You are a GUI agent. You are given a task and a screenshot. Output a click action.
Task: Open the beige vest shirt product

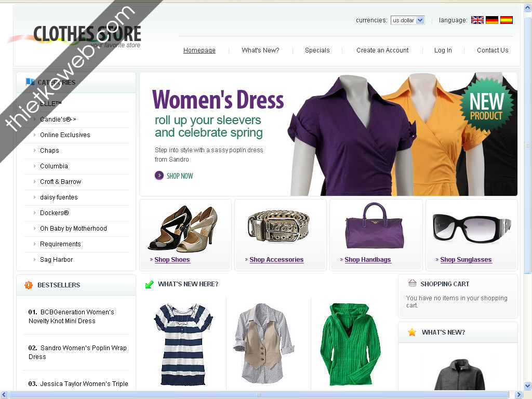click(x=263, y=343)
